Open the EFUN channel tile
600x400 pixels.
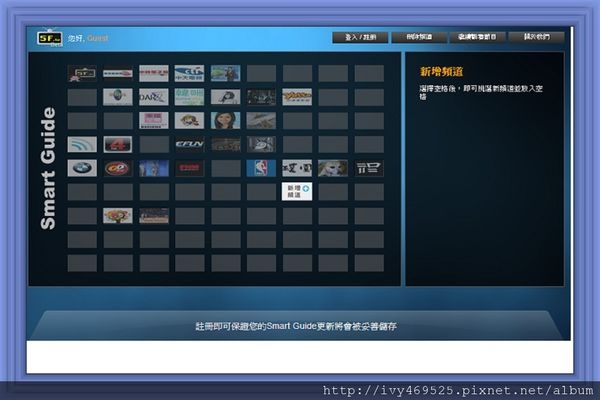[x=189, y=144]
